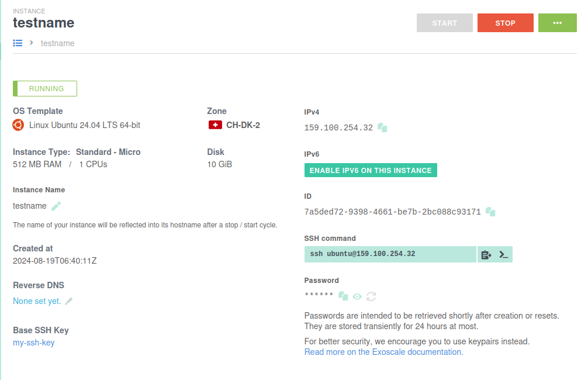Screen dimensions: 588x380
Task: Edit Reverse DNS pencil icon
Action: [69, 301]
